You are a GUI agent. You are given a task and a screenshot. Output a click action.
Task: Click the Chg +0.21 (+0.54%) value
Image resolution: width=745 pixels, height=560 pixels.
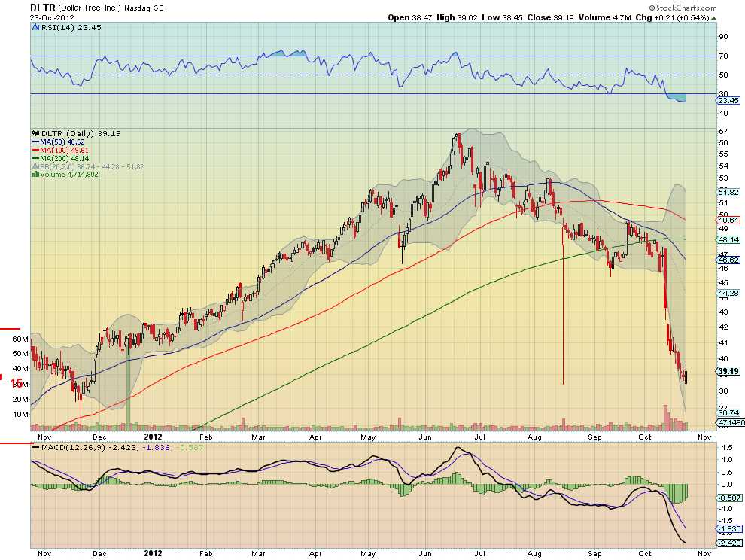672,17
